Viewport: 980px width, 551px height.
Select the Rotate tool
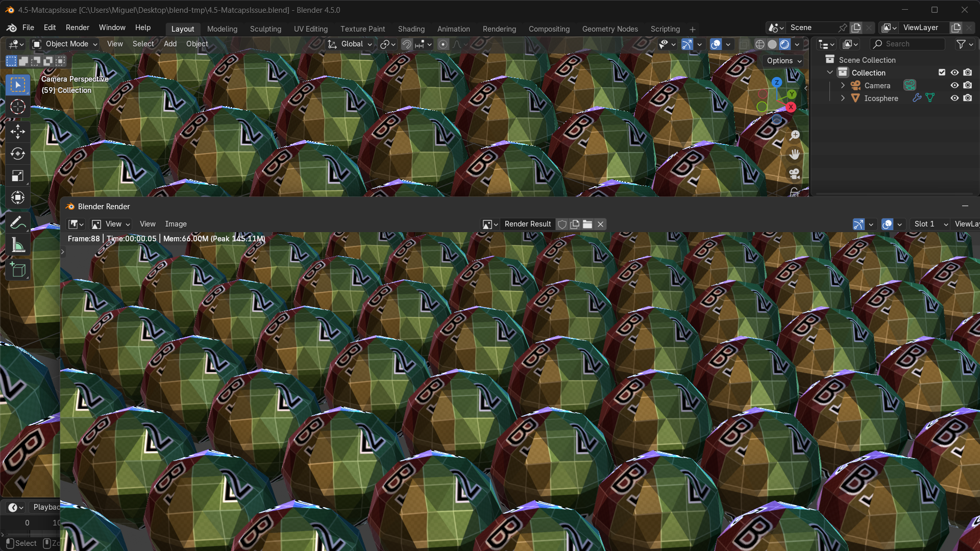coord(18,154)
